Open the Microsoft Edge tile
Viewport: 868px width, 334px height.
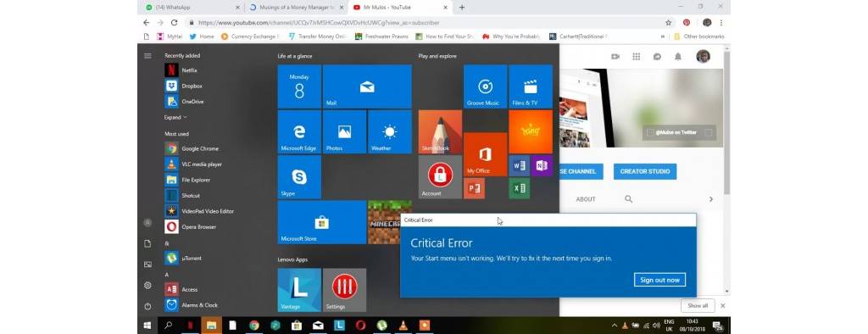pos(299,132)
